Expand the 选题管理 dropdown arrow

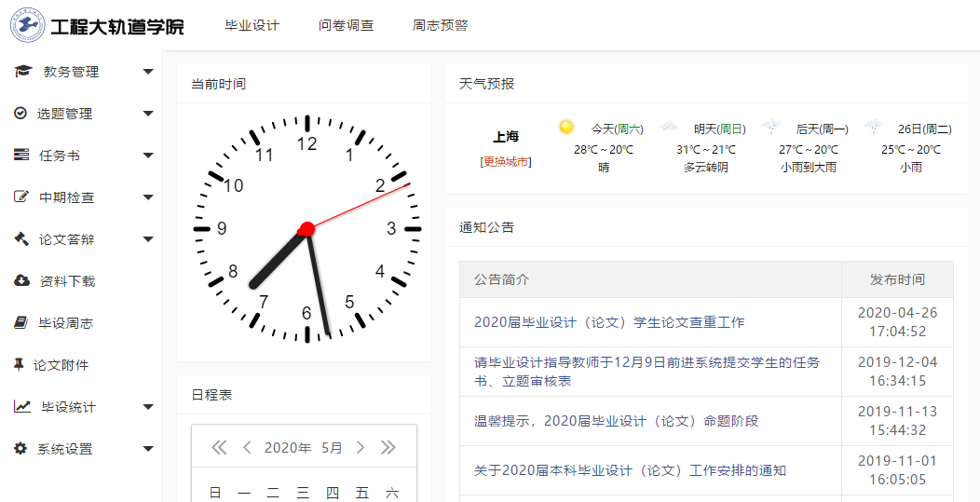point(148,114)
